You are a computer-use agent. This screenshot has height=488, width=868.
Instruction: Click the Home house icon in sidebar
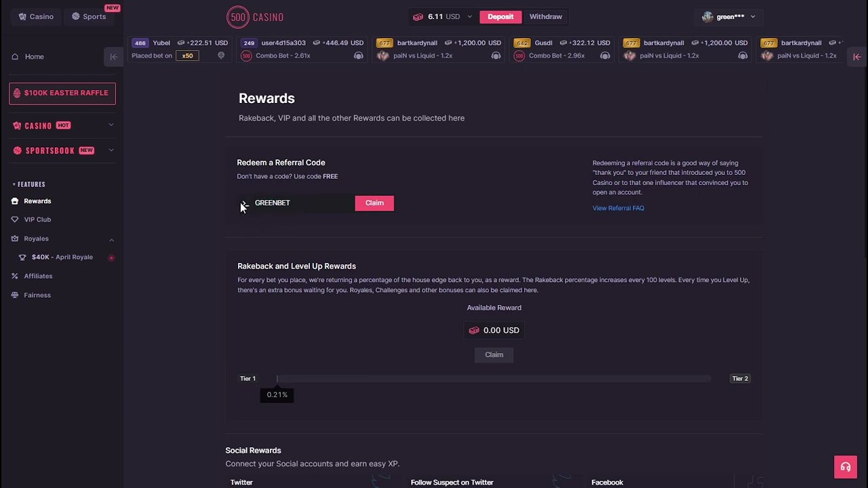pyautogui.click(x=15, y=57)
